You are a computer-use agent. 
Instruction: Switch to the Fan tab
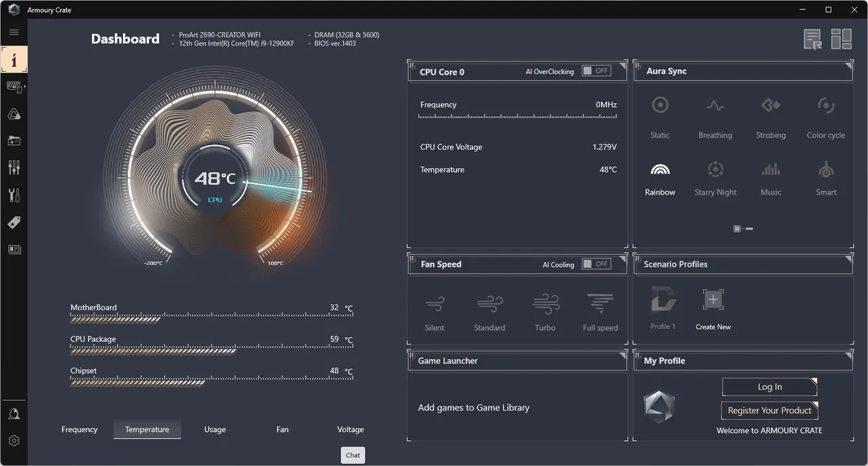pos(283,429)
